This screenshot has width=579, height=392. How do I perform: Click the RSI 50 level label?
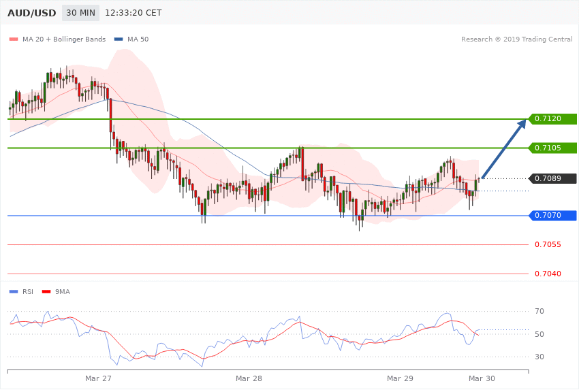tap(539, 334)
